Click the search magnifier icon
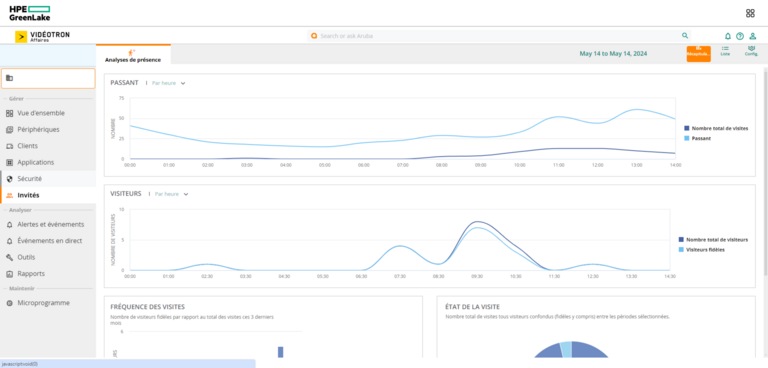 coord(685,36)
